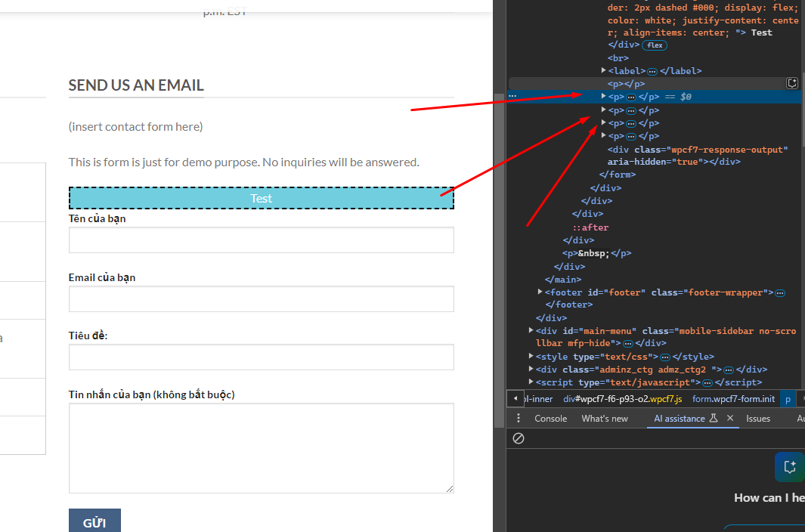Focus the Tên của bạn input field

pyautogui.click(x=262, y=240)
